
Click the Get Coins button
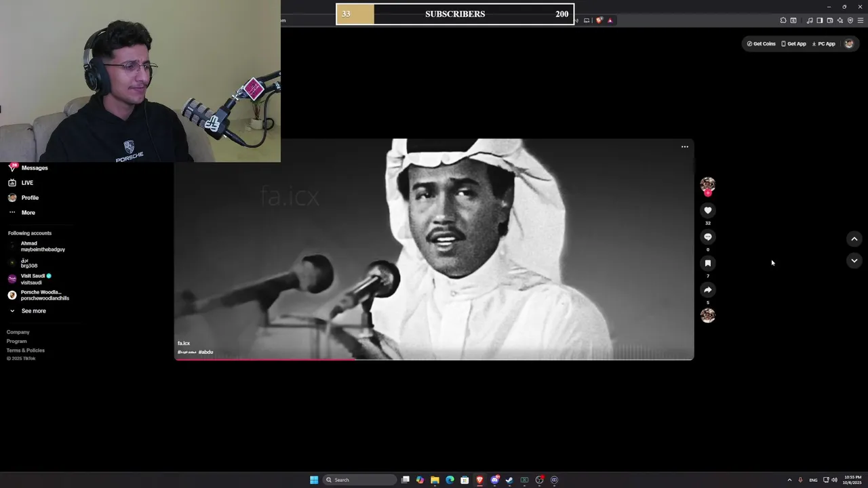pos(761,43)
